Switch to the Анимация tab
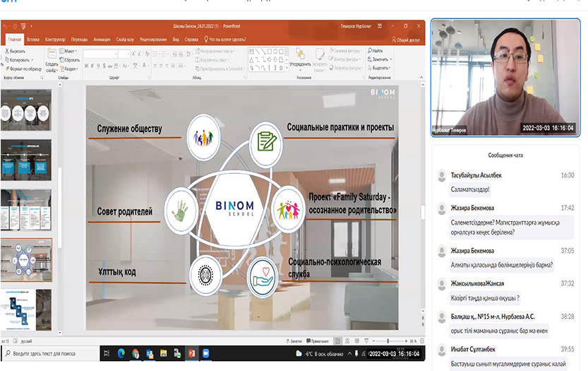This screenshot has height=371, width=588. [x=101, y=40]
